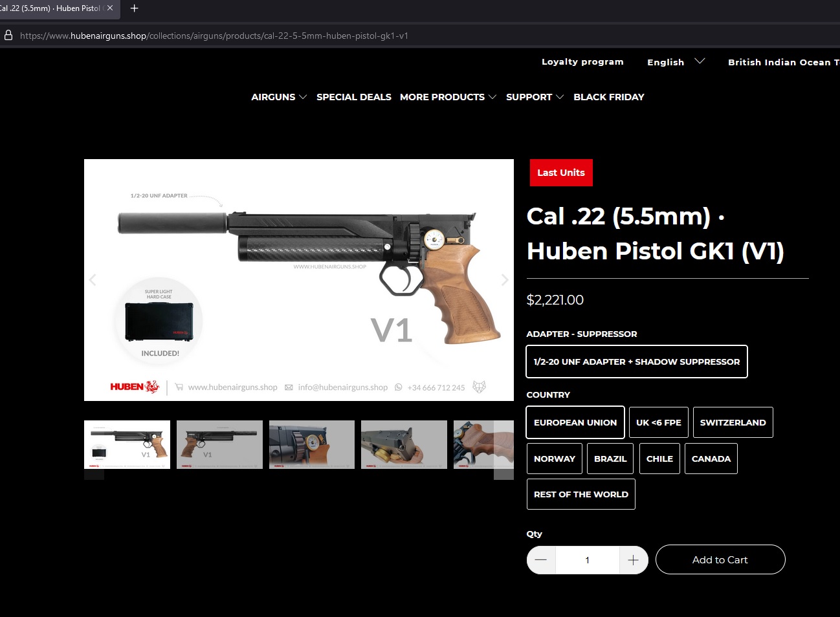Expand the More Products menu
This screenshot has width=840, height=617.
click(448, 97)
